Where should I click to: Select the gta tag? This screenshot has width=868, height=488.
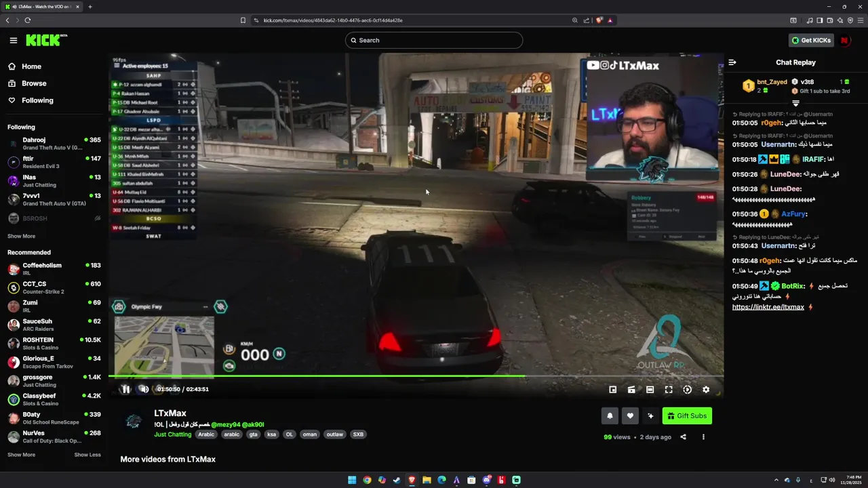tap(254, 434)
